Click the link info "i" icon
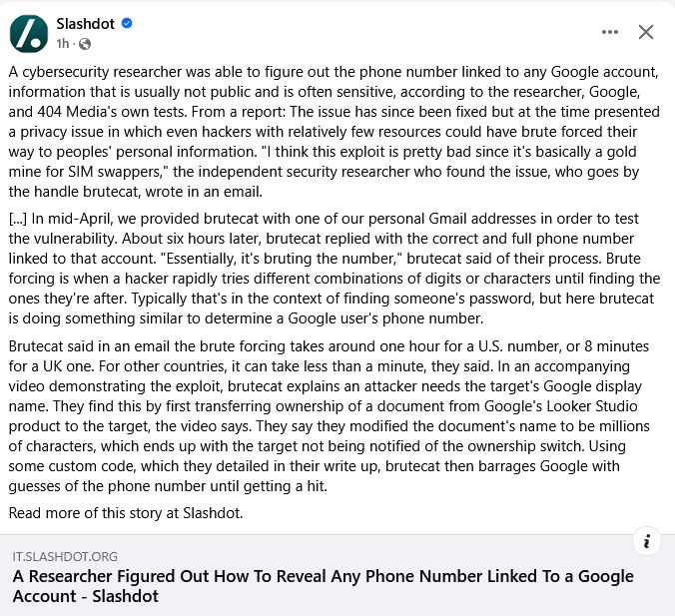Viewport: 675px width, 616px height. [x=647, y=541]
